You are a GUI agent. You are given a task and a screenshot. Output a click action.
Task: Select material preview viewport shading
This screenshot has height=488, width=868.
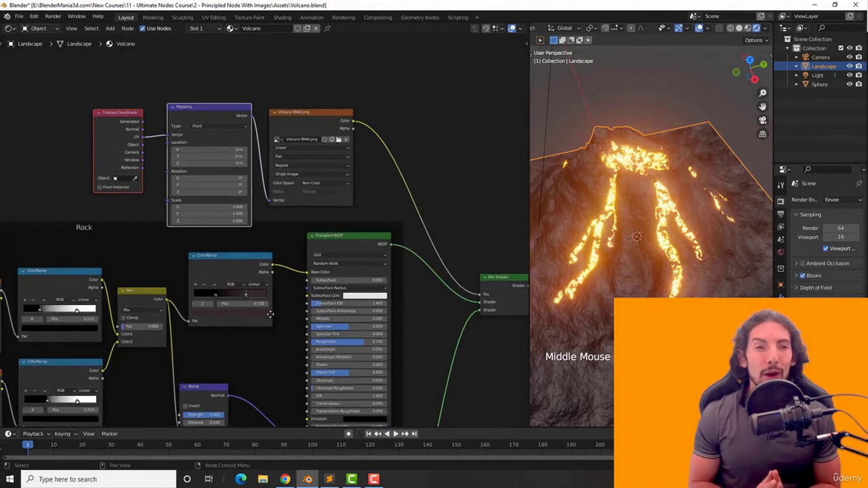[748, 28]
